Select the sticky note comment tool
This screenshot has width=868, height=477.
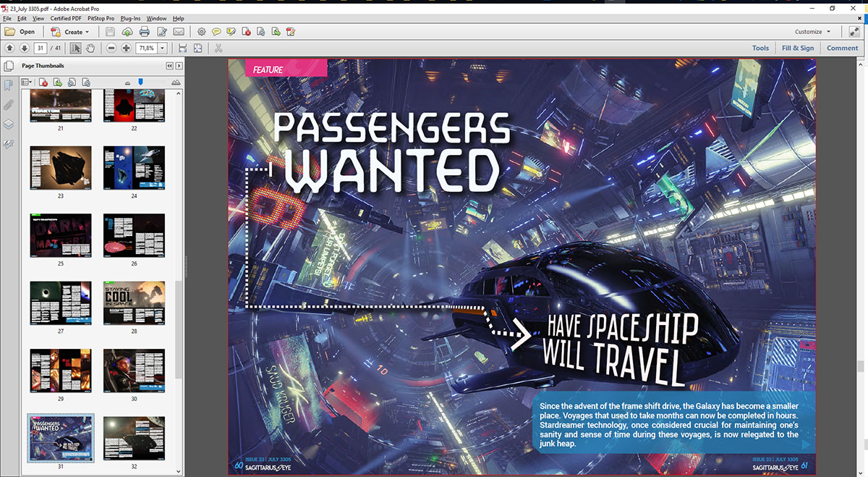pos(216,32)
